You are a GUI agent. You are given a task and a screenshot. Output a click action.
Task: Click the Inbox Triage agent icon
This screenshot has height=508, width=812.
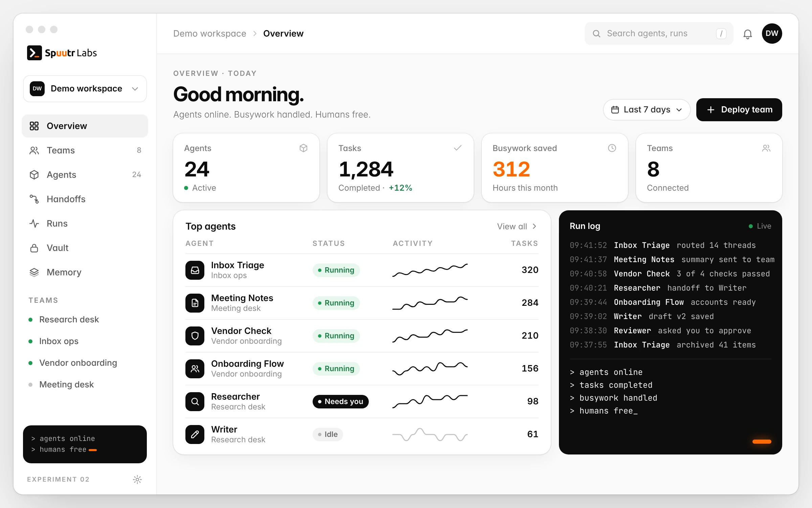pyautogui.click(x=195, y=270)
